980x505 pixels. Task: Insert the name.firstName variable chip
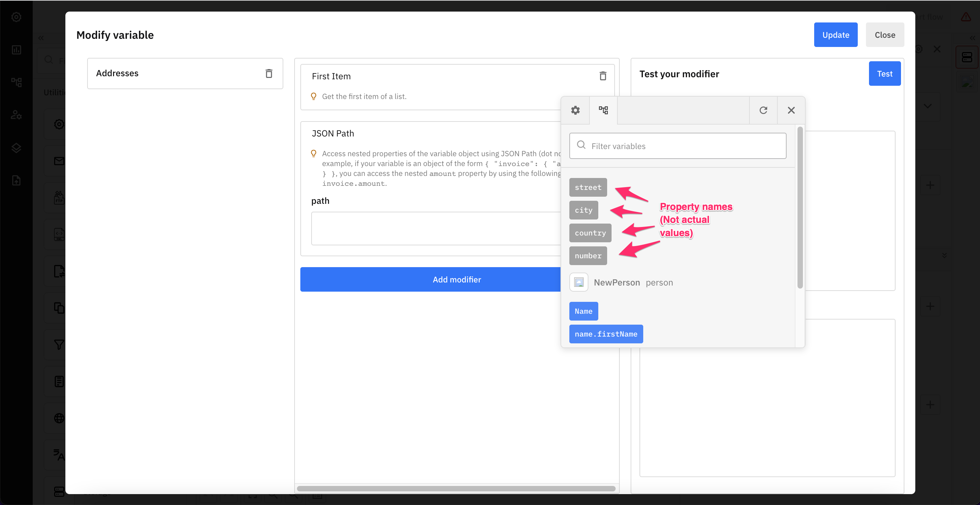tap(606, 334)
